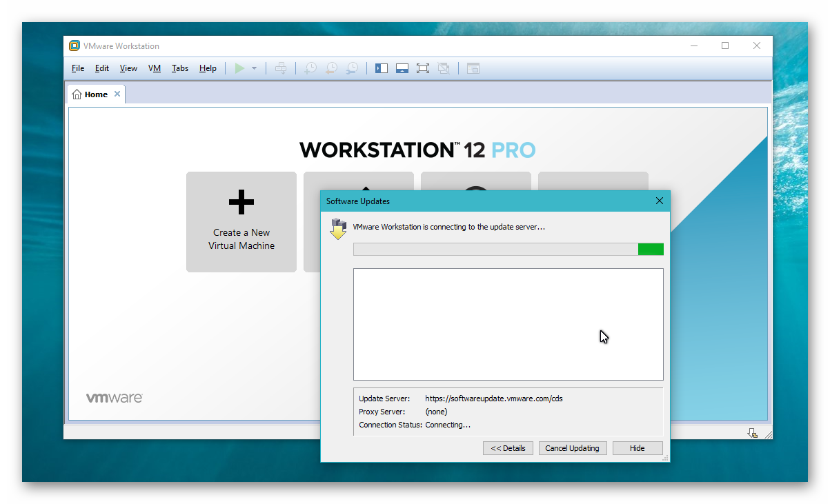
Task: Open the Tabs menu
Action: [180, 68]
